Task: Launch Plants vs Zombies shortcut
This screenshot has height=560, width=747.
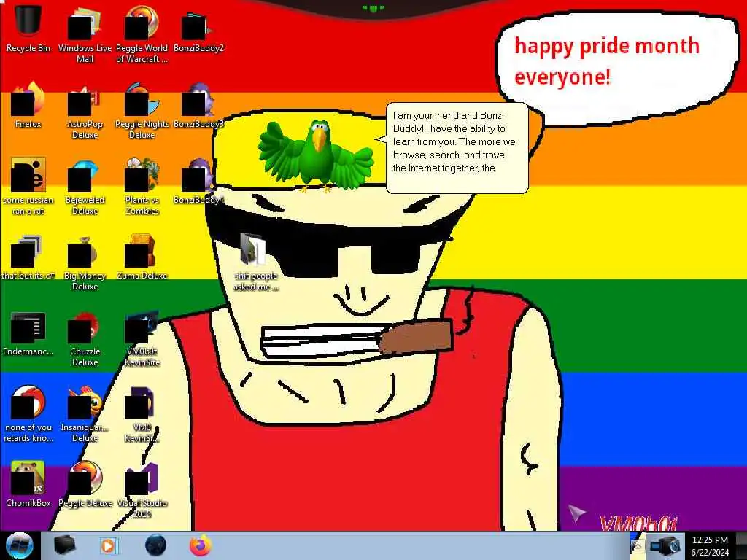Action: (x=142, y=186)
